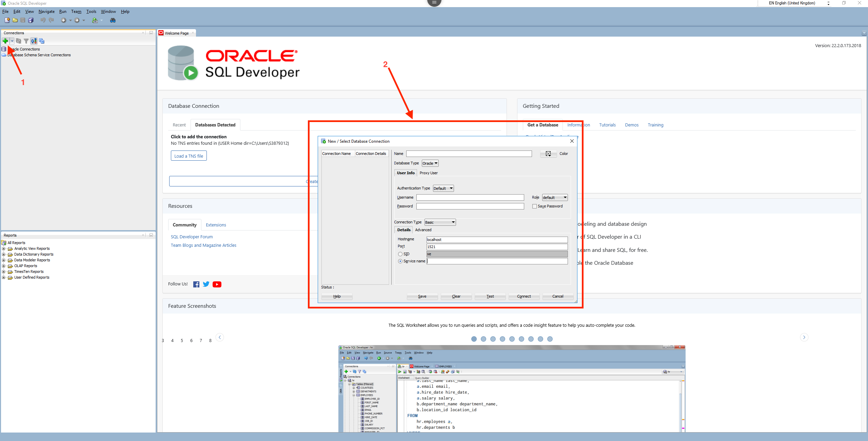This screenshot has width=868, height=441.
Task: Click the Load a TNS file button
Action: tap(189, 156)
